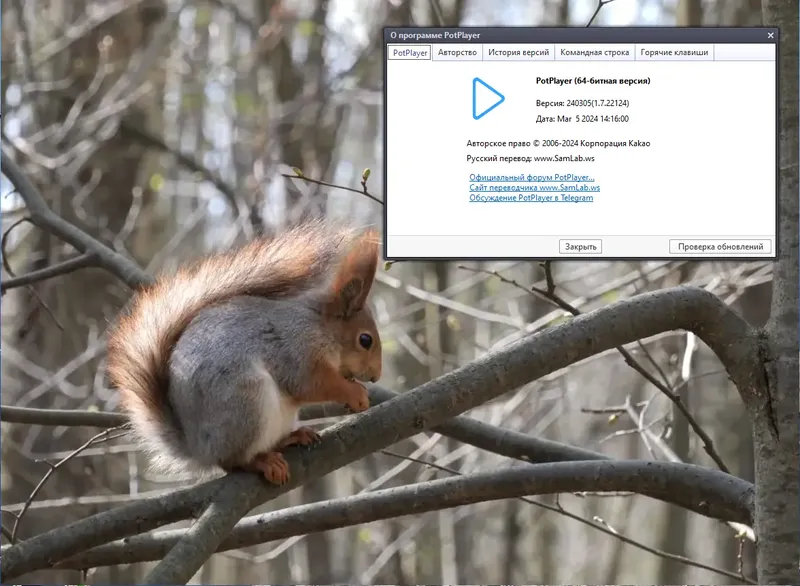Switch to the PotPlayer tab
This screenshot has height=586, width=800.
(x=410, y=53)
